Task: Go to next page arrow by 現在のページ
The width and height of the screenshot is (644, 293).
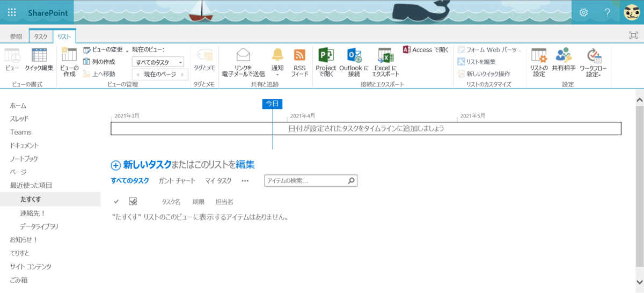Action: (x=181, y=75)
